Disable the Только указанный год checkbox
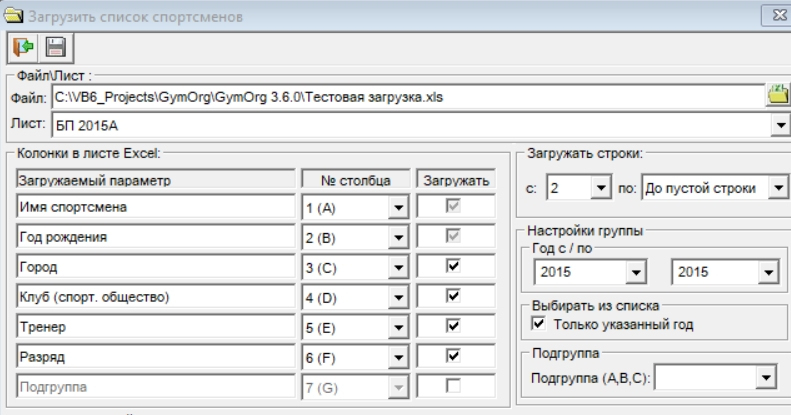 tap(539, 324)
